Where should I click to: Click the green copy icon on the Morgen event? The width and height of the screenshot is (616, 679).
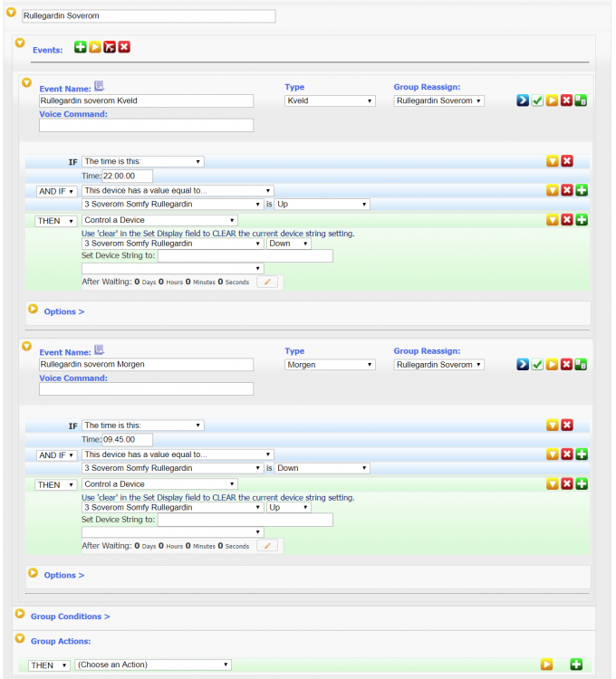point(581,364)
